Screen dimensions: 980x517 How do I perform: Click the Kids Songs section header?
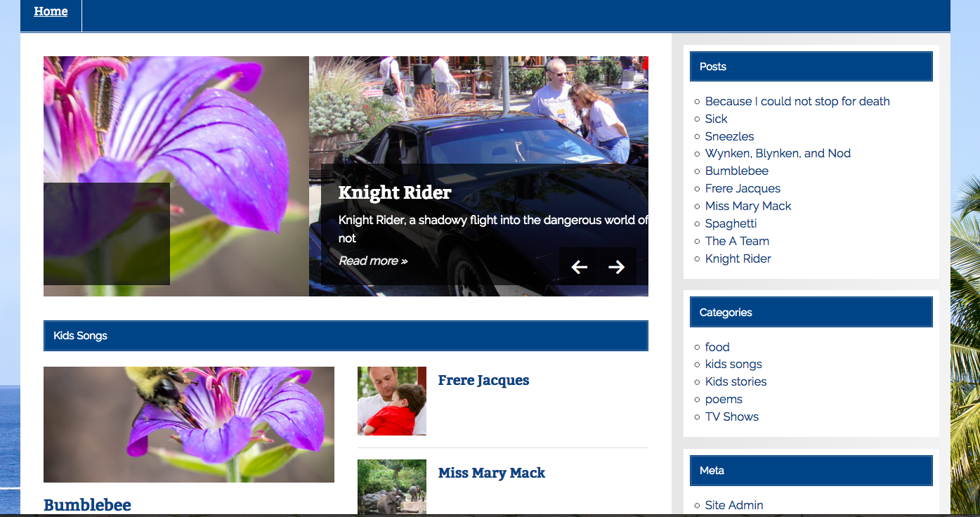[x=346, y=336]
